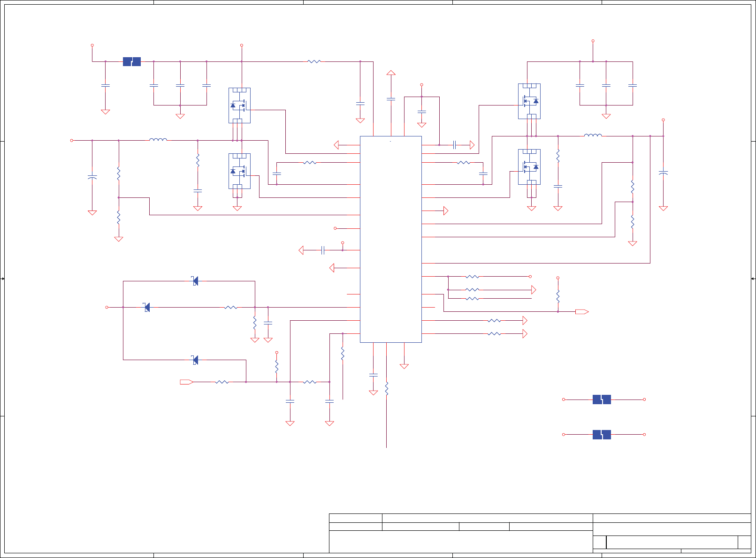Viewport: 756px width, 558px height.
Task: Select the ground symbol under the IC's bottom right
Action: (x=404, y=366)
